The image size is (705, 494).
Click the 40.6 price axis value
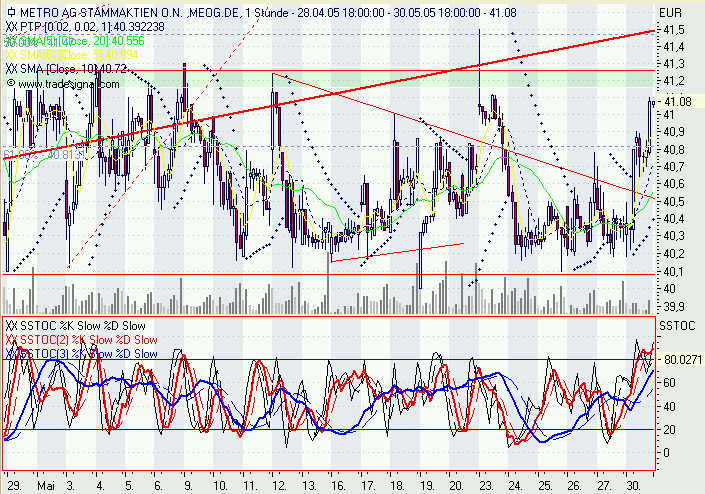pos(674,184)
